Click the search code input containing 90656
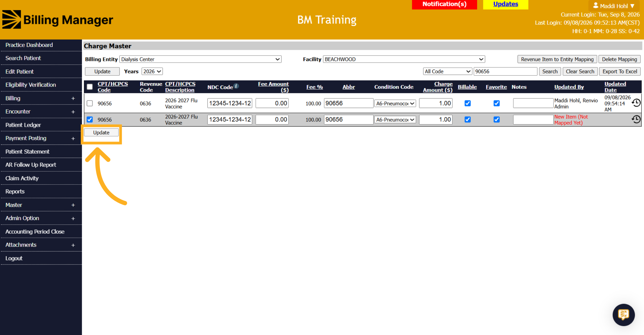Screen dimensions: 644x335 tap(505, 71)
